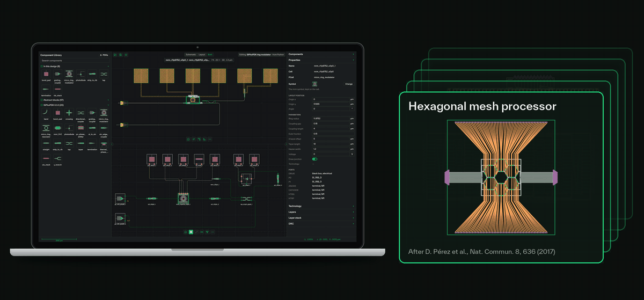Click the mrm symbol preview icon
Image resolution: width=644 pixels, height=300 pixels.
315,84
